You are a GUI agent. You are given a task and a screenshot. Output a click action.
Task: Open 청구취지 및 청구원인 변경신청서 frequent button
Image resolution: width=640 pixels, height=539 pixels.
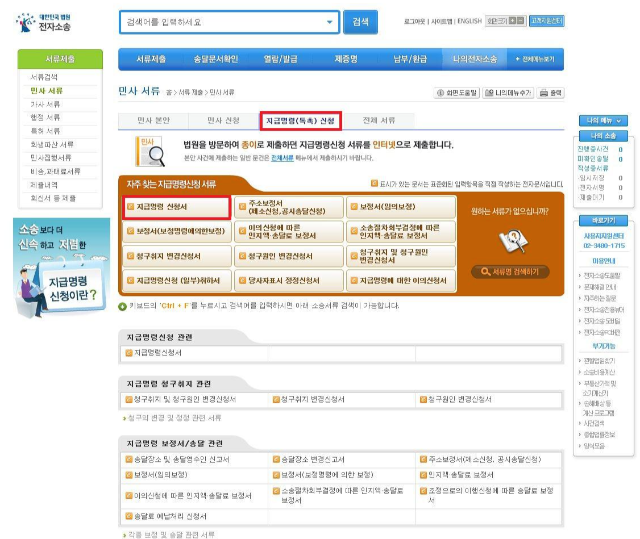[x=401, y=256]
